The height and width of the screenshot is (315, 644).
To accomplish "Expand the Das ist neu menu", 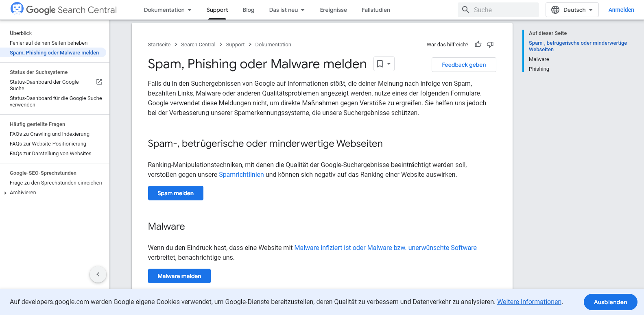I will click(287, 10).
